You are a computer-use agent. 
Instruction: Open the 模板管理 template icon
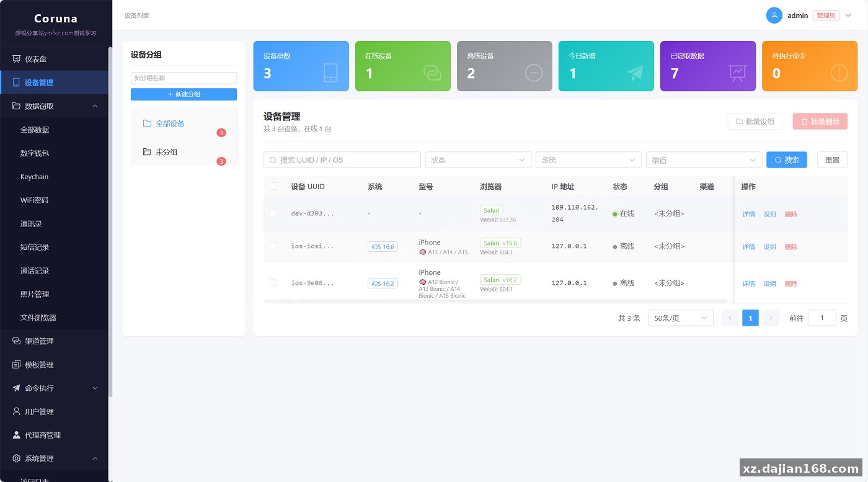pyautogui.click(x=16, y=365)
